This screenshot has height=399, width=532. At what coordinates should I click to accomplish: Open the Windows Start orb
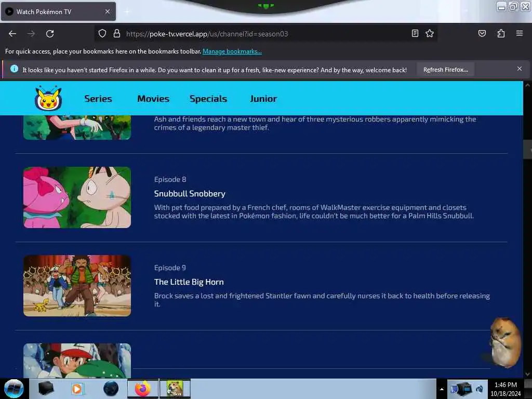14,389
